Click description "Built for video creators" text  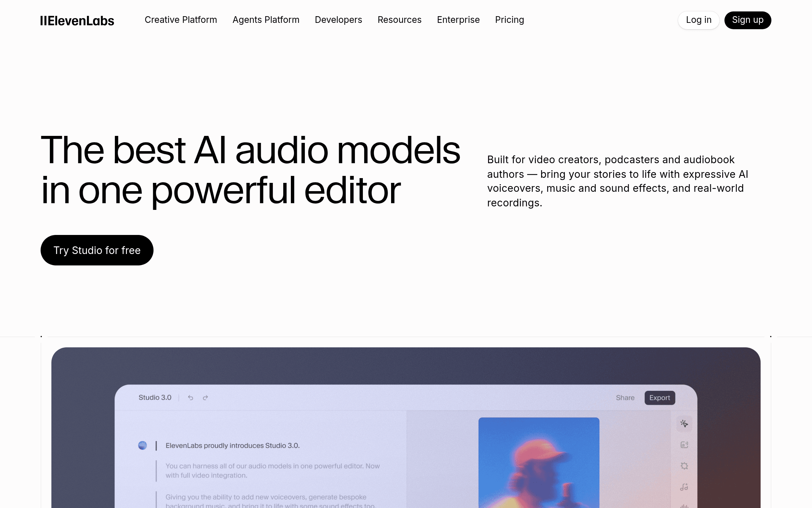click(617, 181)
